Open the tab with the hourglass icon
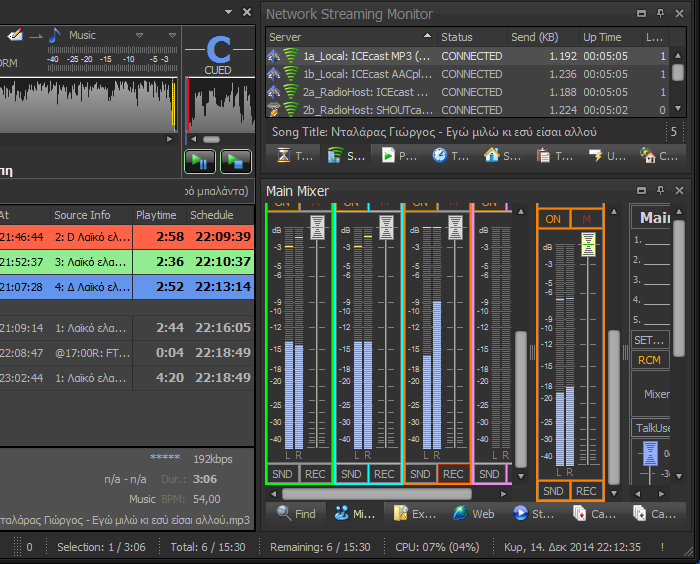This screenshot has width=700, height=564. (x=294, y=156)
